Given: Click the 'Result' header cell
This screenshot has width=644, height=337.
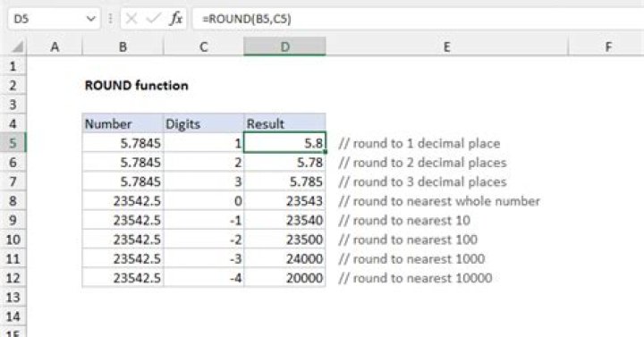Looking at the screenshot, I should click(x=284, y=123).
